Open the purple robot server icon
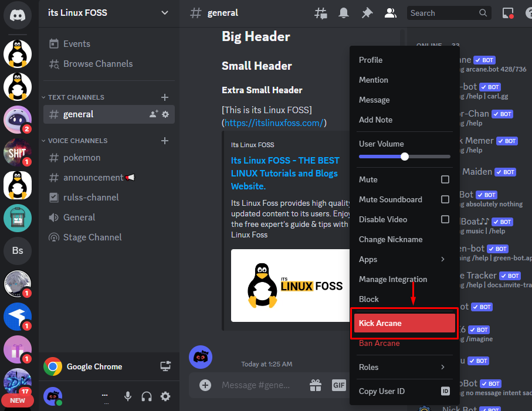The image size is (532, 411). [x=18, y=120]
